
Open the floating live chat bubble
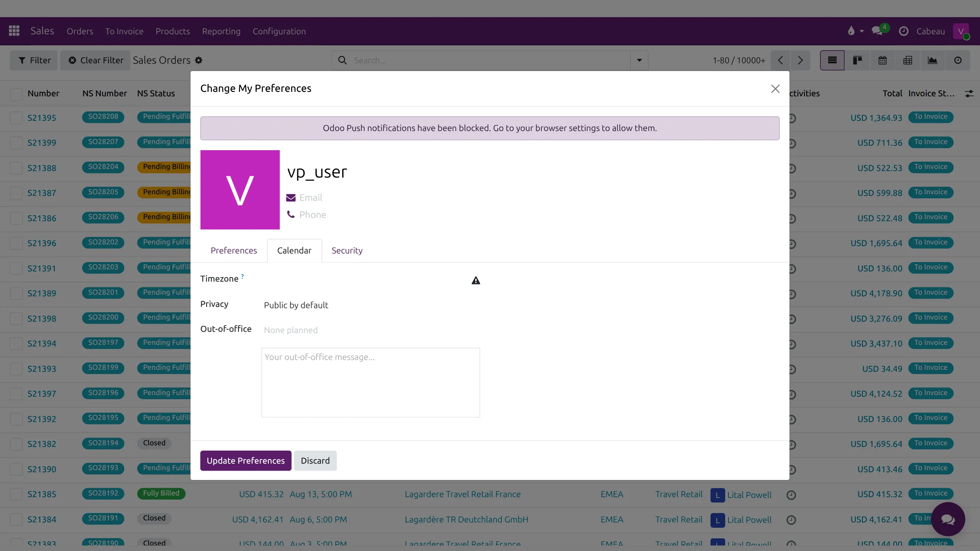pyautogui.click(x=948, y=519)
